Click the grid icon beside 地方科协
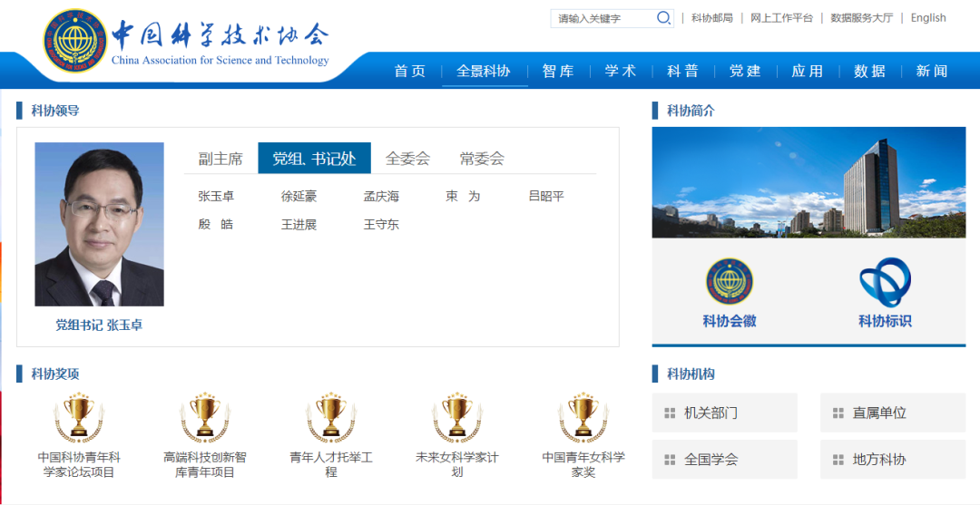Screen dimensions: 980x505 click(838, 460)
